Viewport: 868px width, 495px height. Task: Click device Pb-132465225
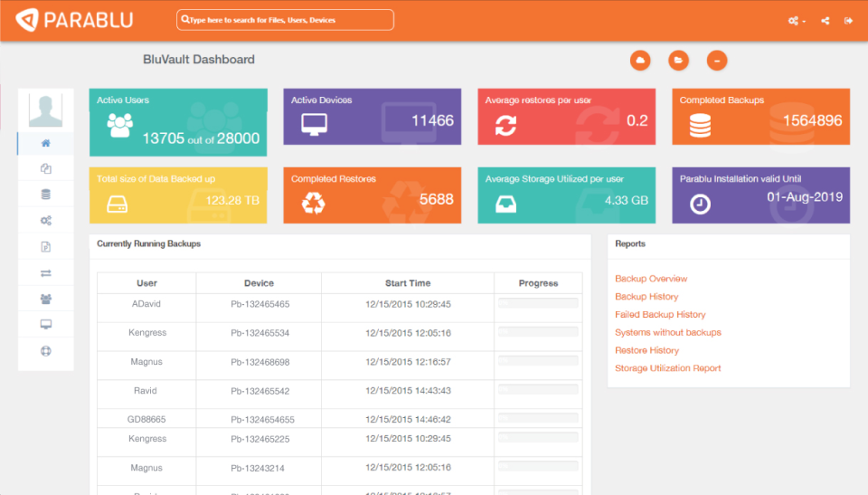pos(260,439)
